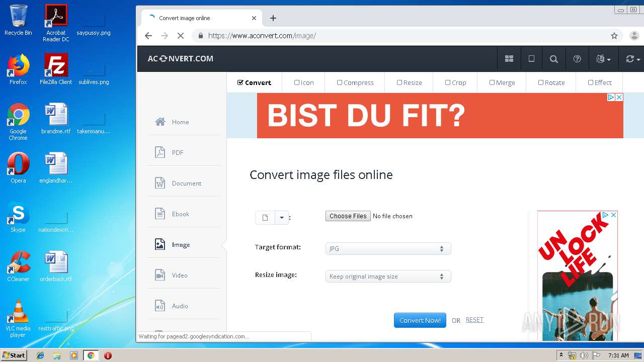
Task: Select brandme.rtf file on desktop
Action: (x=56, y=119)
